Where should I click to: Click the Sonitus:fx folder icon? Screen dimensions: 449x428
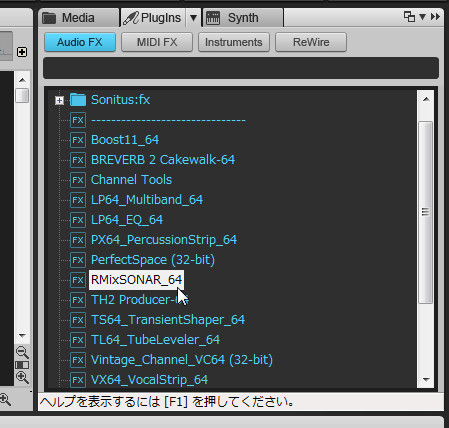click(78, 100)
